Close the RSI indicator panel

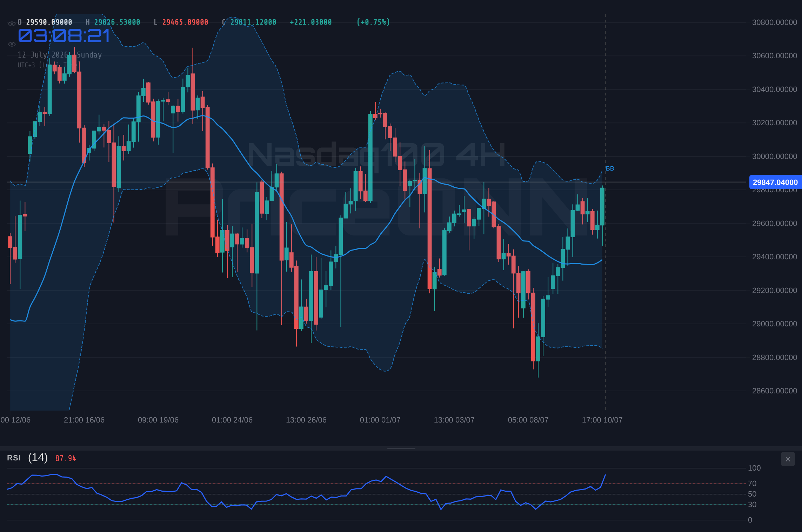(x=788, y=459)
